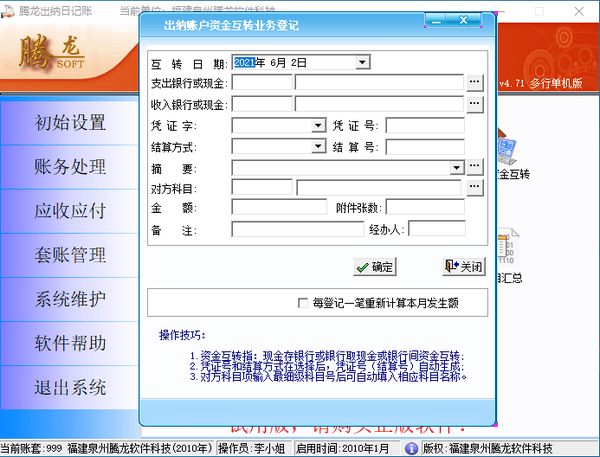Open the 摘要 combo box arrow
Screen dimensions: 600x457
(457, 166)
